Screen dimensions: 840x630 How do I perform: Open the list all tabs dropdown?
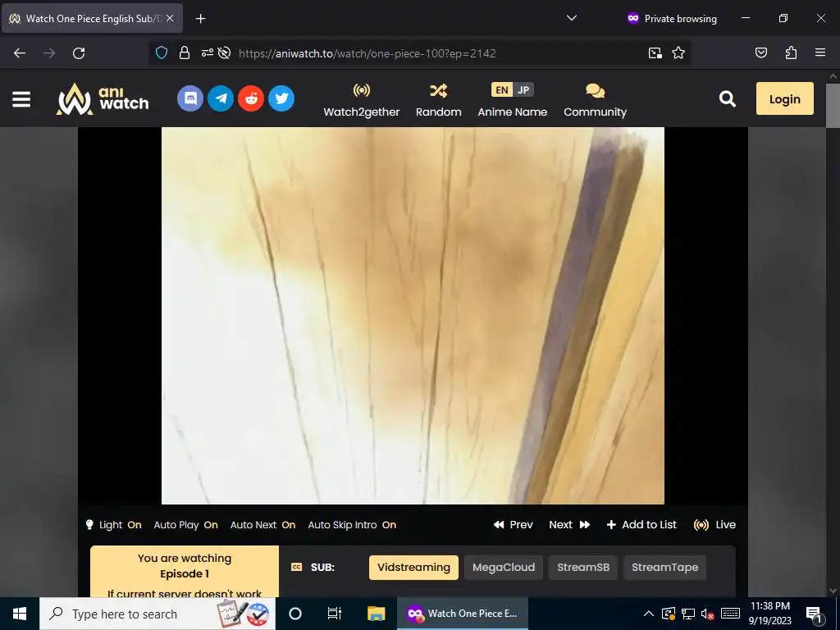click(572, 18)
